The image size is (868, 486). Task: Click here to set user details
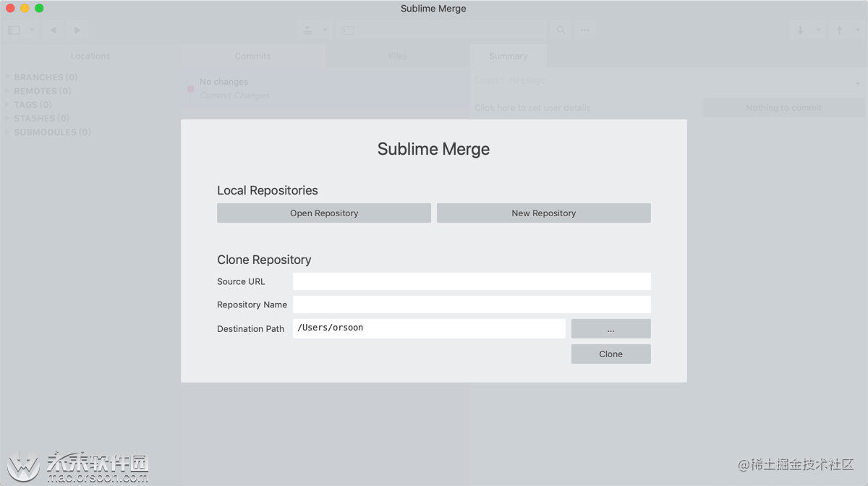pyautogui.click(x=532, y=108)
